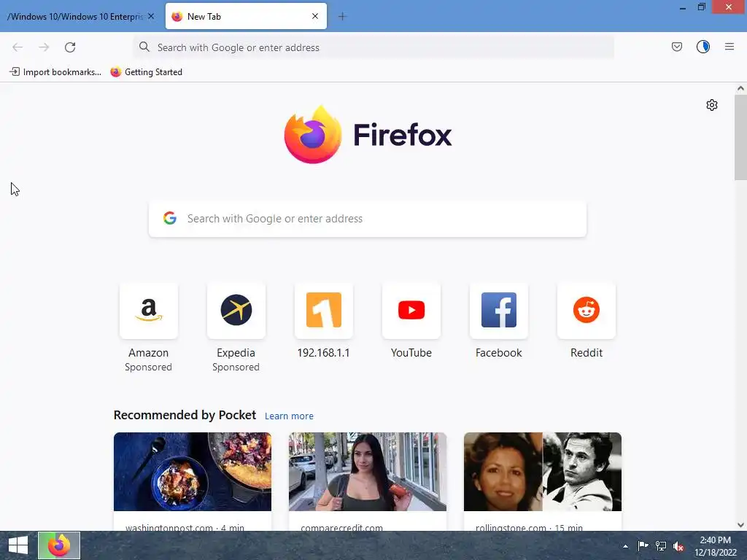Screen dimensions: 747x560
Task: Go back with the toolbar back arrow
Action: point(18,47)
